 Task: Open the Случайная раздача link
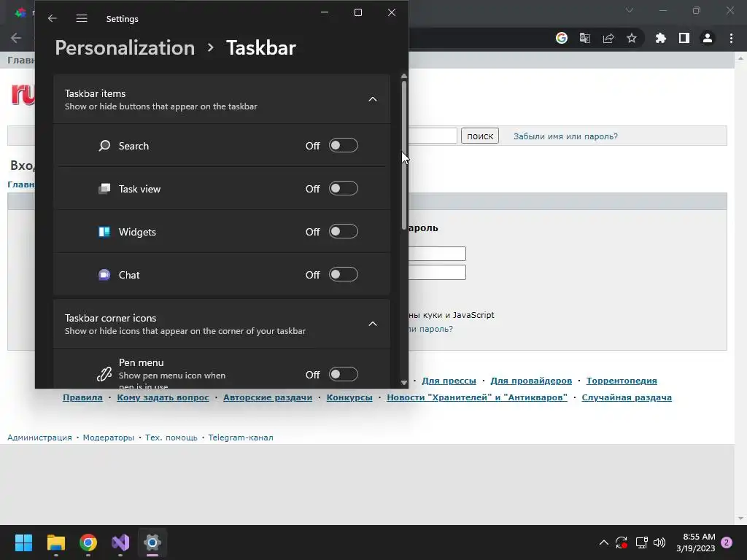627,397
